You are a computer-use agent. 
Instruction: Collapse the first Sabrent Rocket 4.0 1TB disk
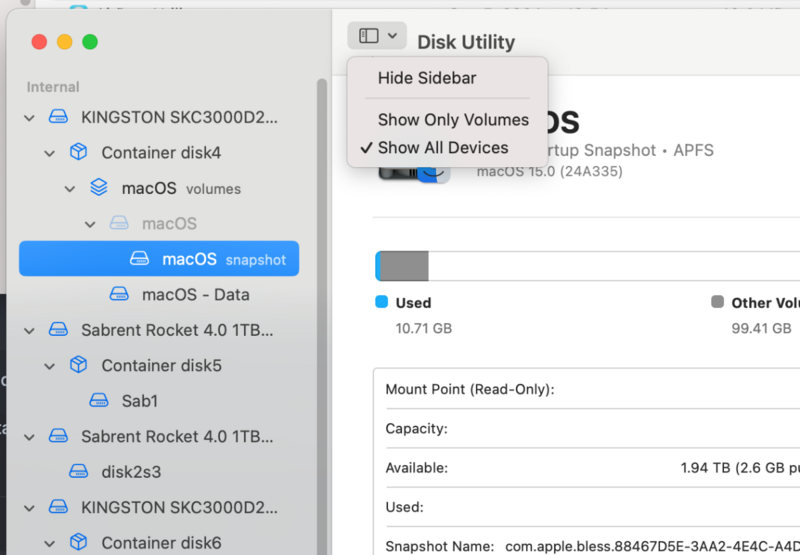pyautogui.click(x=30, y=331)
